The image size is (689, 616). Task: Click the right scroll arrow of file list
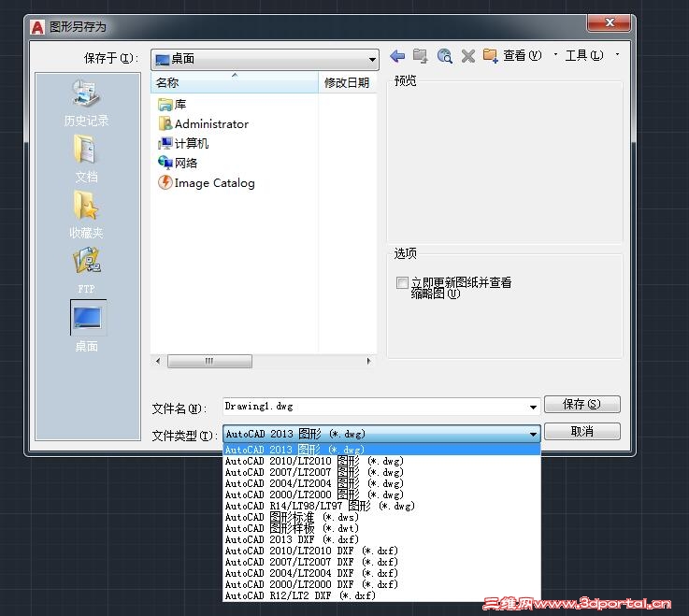[x=368, y=361]
